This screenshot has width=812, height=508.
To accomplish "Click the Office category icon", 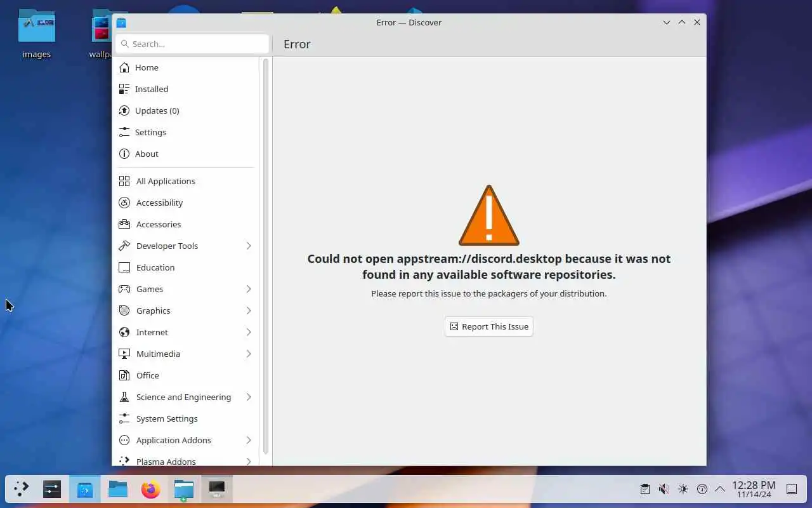I will (x=124, y=375).
